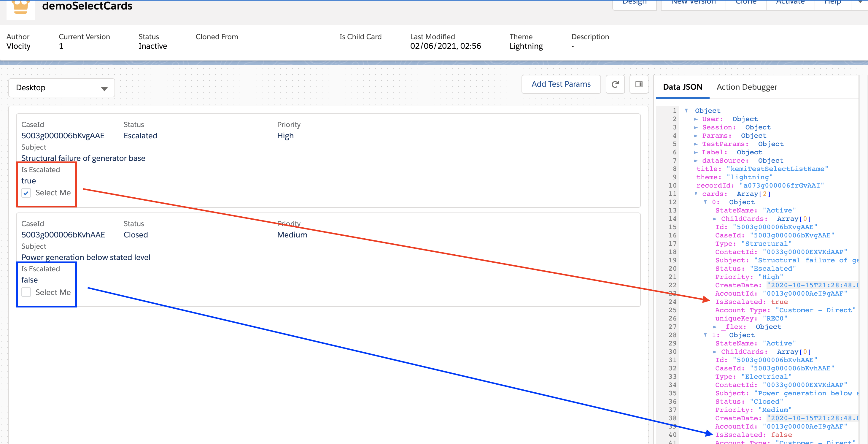Click IsEscalated true line in JSON

[x=751, y=302]
